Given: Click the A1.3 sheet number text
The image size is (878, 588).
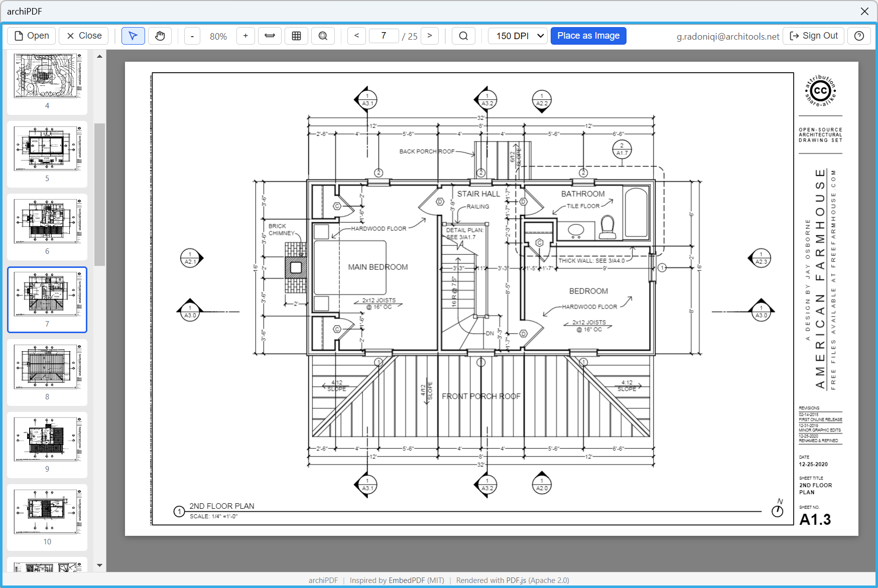Looking at the screenshot, I should click(x=815, y=519).
